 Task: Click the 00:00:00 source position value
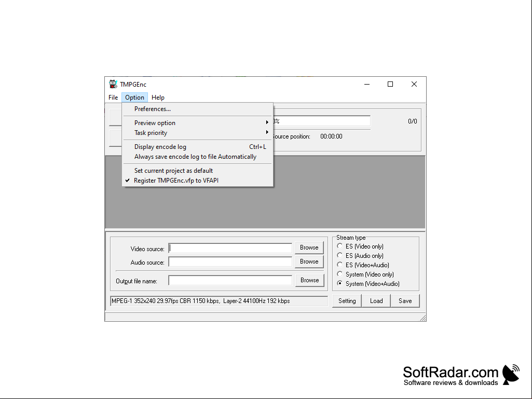pos(331,136)
